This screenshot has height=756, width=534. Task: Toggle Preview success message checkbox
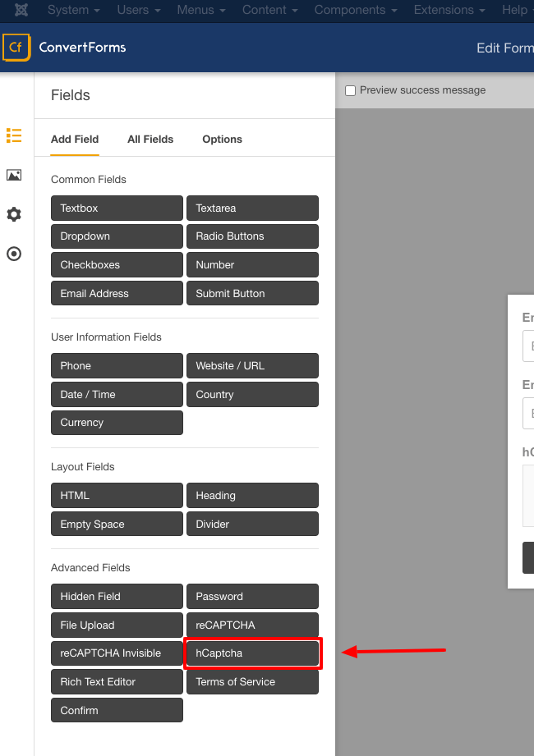pyautogui.click(x=350, y=90)
